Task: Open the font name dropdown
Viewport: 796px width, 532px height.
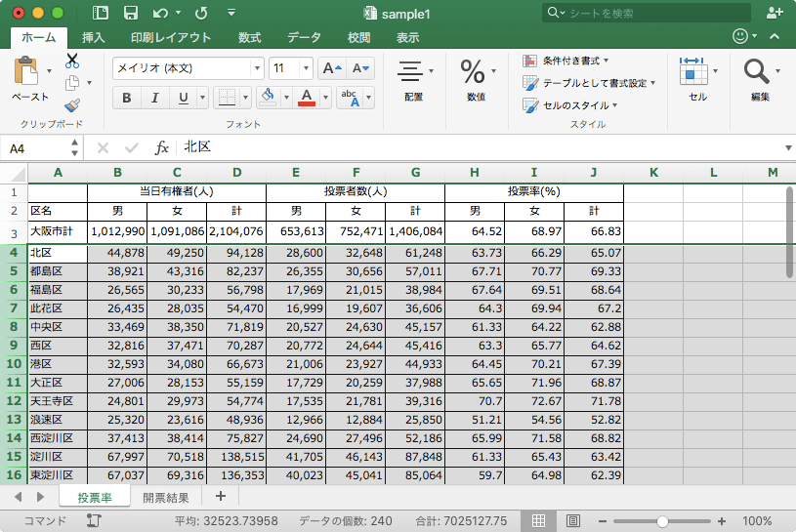Action: click(x=258, y=68)
